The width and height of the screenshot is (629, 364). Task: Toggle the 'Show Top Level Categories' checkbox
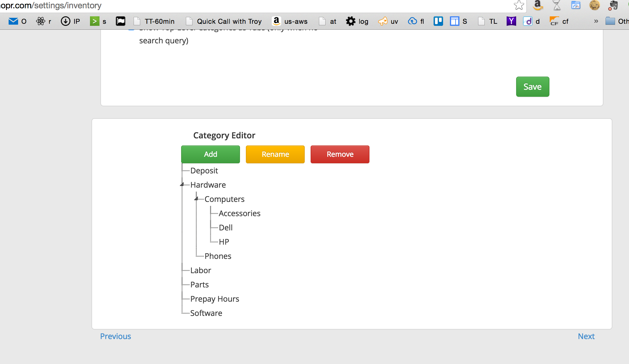click(x=131, y=30)
